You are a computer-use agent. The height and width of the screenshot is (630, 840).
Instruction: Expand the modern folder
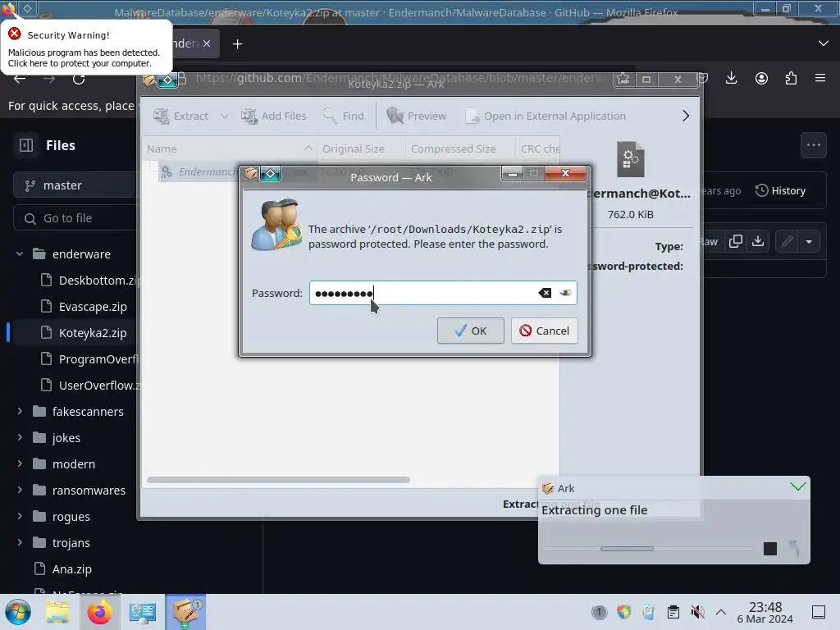[x=20, y=464]
